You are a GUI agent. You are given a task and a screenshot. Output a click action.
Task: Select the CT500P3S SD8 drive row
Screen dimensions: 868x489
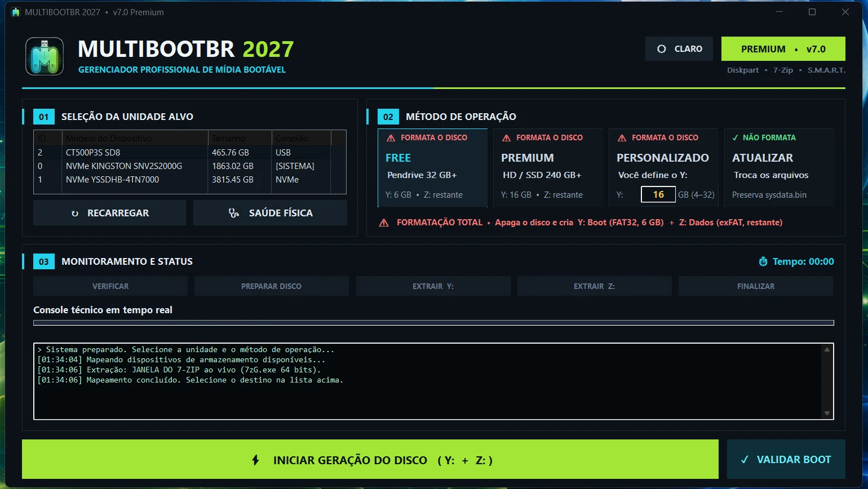pyautogui.click(x=190, y=153)
